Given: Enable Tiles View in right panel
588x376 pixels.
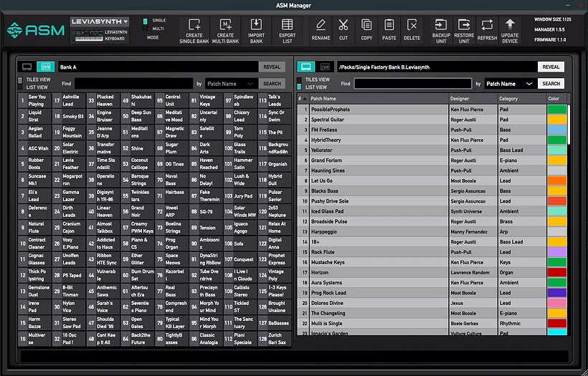Looking at the screenshot, I should pos(299,79).
